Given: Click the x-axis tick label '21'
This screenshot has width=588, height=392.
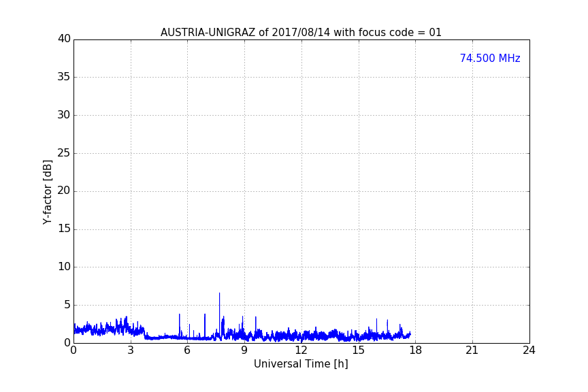Looking at the screenshot, I should [x=472, y=350].
